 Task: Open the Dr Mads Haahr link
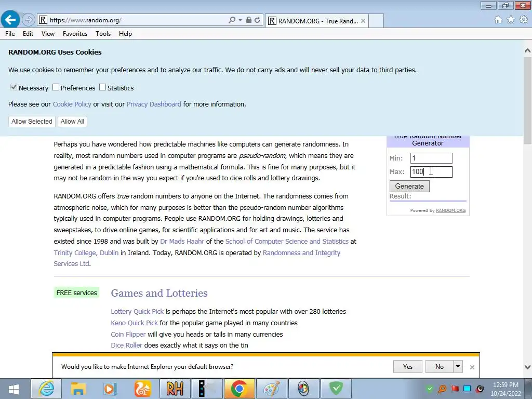(x=182, y=241)
